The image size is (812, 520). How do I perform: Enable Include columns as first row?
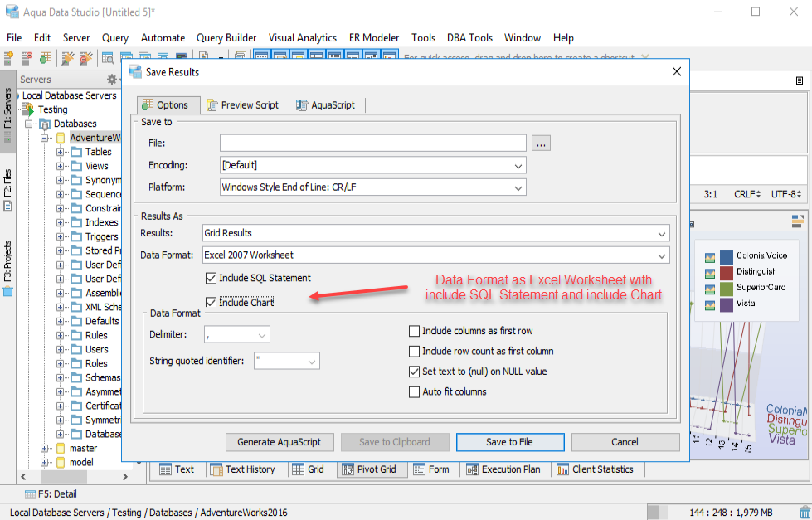pos(414,331)
